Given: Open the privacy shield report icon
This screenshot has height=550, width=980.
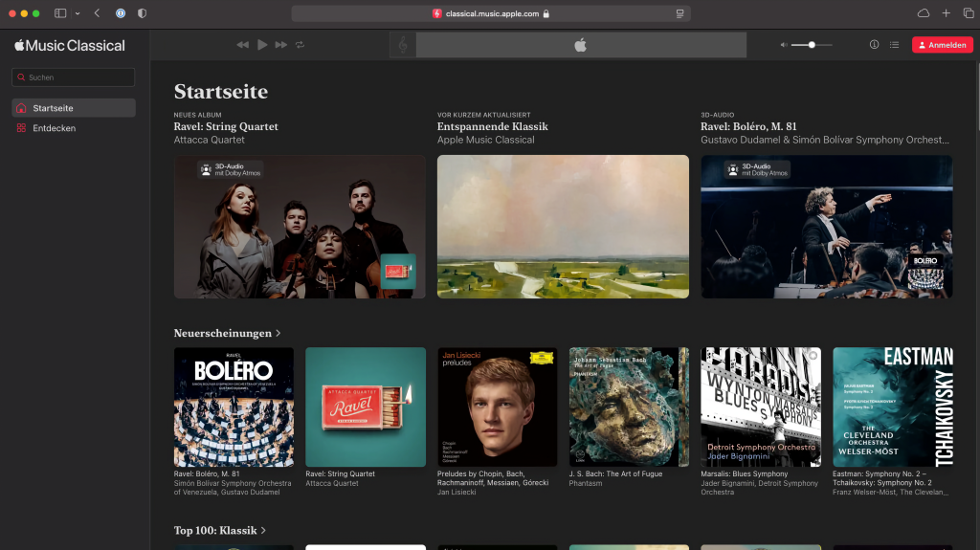Looking at the screenshot, I should [142, 13].
